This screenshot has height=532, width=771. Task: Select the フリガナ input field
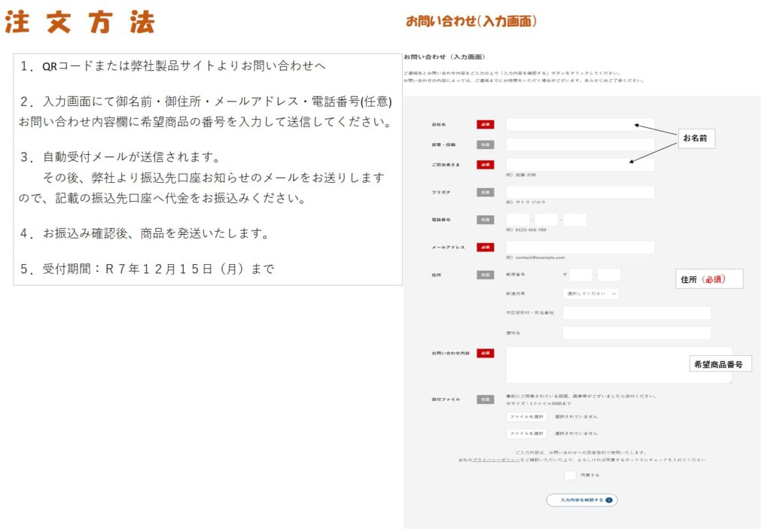tap(580, 192)
